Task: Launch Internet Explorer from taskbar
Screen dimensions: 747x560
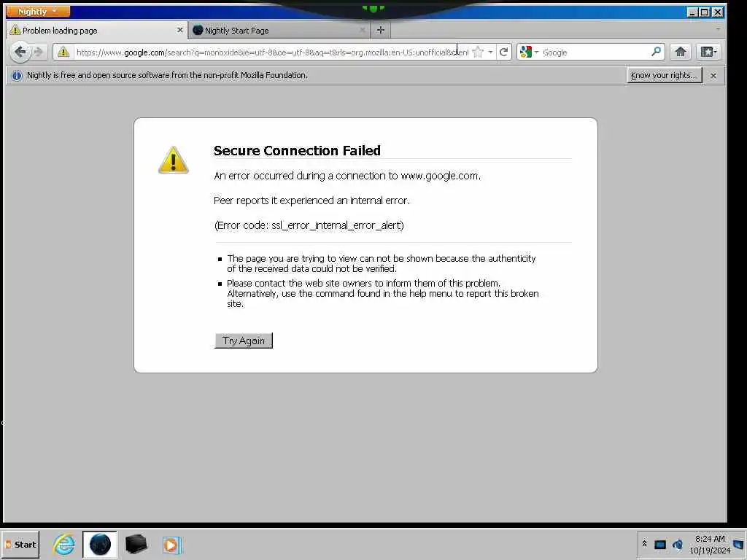Action: click(x=64, y=544)
